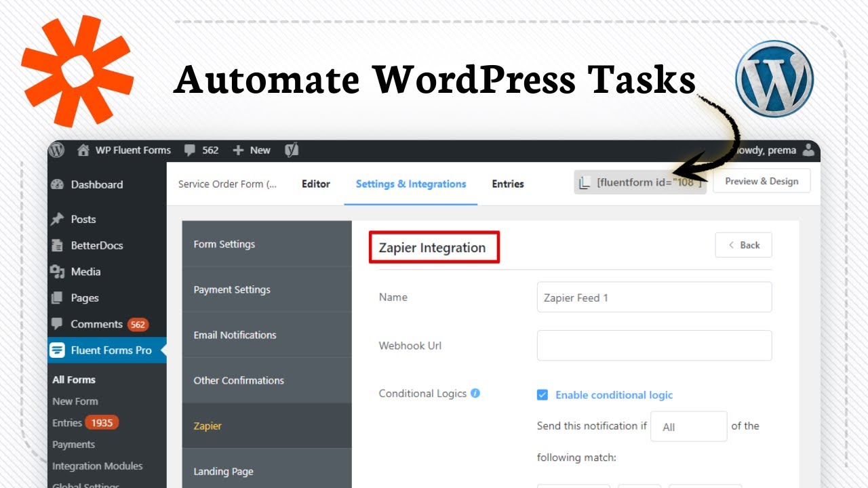Click the Webhook Url input field
This screenshot has height=488, width=868.
click(x=654, y=346)
